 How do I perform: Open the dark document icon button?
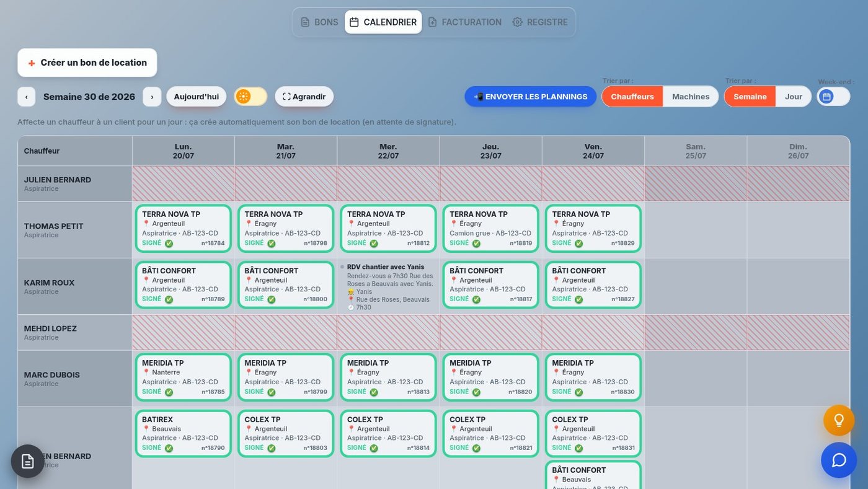tap(27, 461)
